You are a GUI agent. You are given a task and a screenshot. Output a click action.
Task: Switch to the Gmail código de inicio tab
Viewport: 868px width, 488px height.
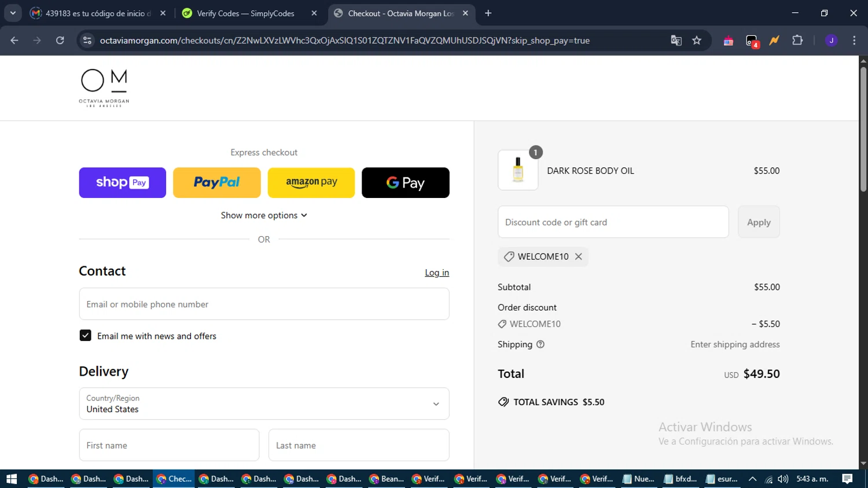point(98,13)
